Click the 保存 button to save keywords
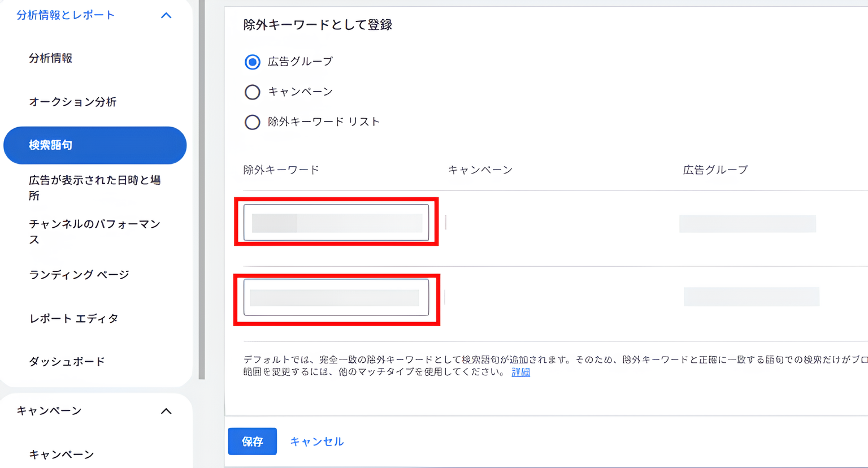This screenshot has width=868, height=468. click(x=252, y=441)
